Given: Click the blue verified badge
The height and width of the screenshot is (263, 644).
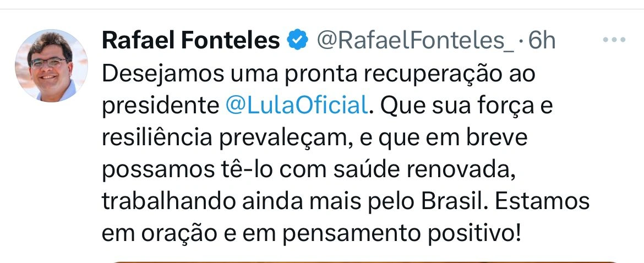Looking at the screenshot, I should click(x=297, y=41).
